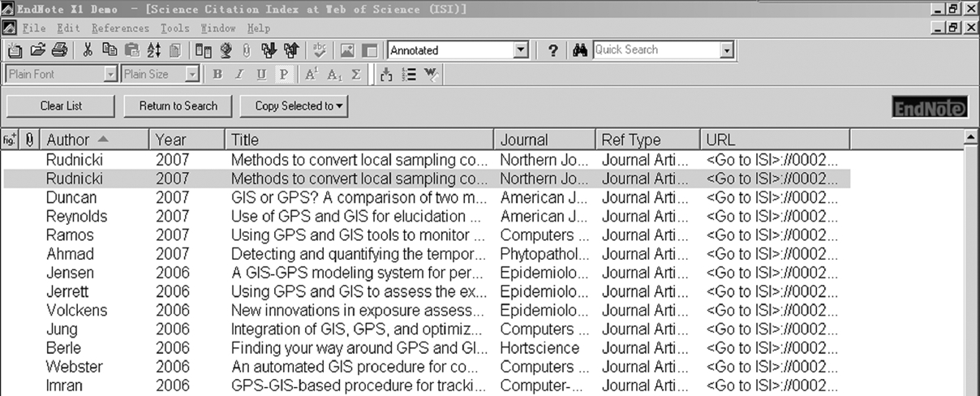
Task: Open the Tools menu
Action: pyautogui.click(x=174, y=28)
